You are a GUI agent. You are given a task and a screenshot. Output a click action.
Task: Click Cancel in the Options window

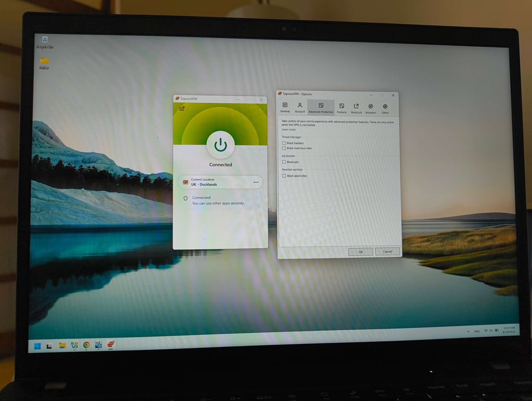tap(388, 252)
